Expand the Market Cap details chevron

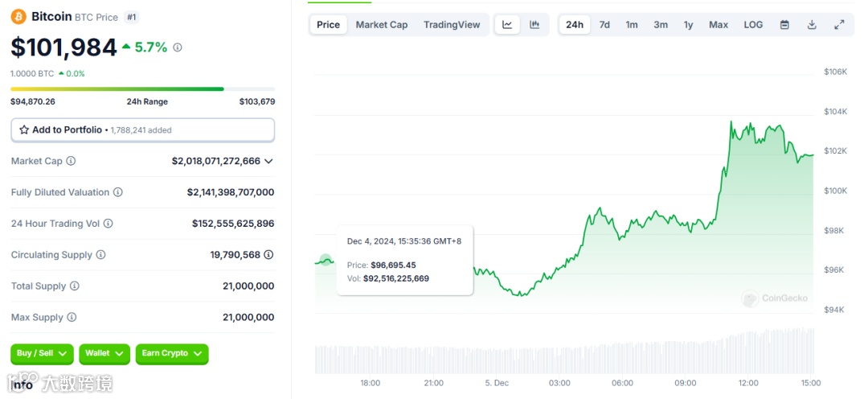[x=268, y=161]
